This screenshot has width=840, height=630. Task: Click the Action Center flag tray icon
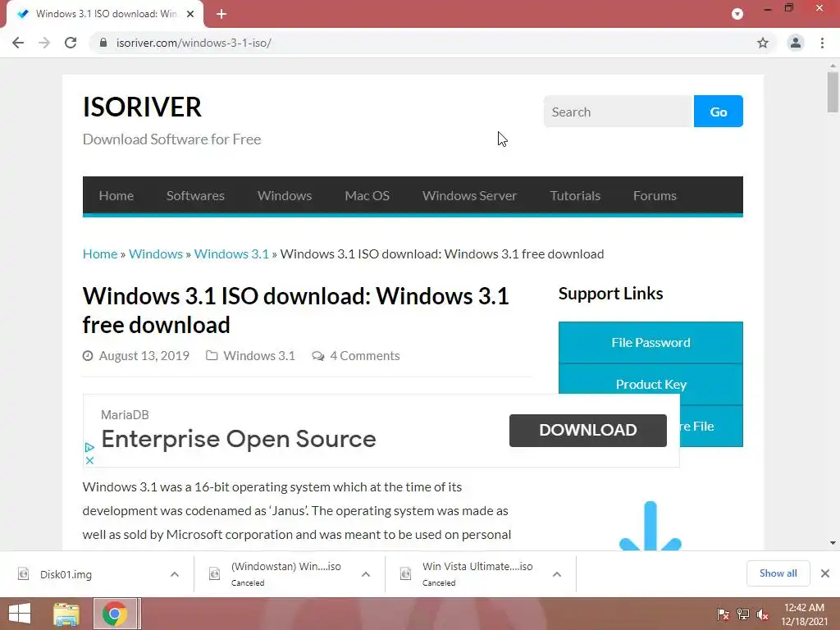724,614
